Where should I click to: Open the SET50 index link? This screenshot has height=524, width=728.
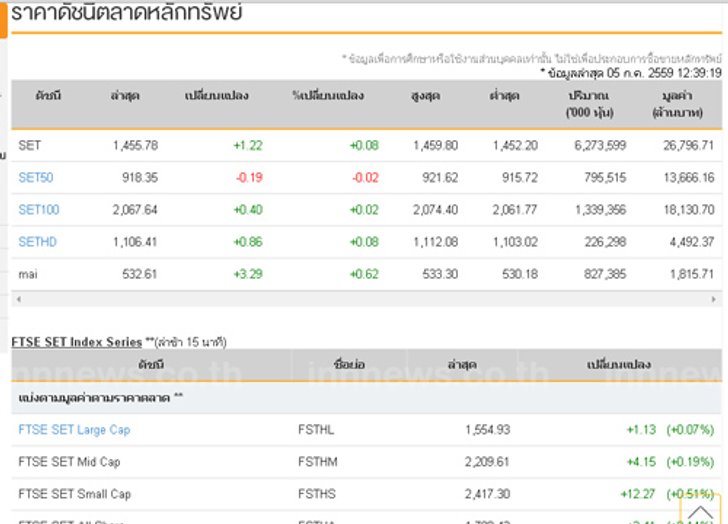pyautogui.click(x=36, y=178)
